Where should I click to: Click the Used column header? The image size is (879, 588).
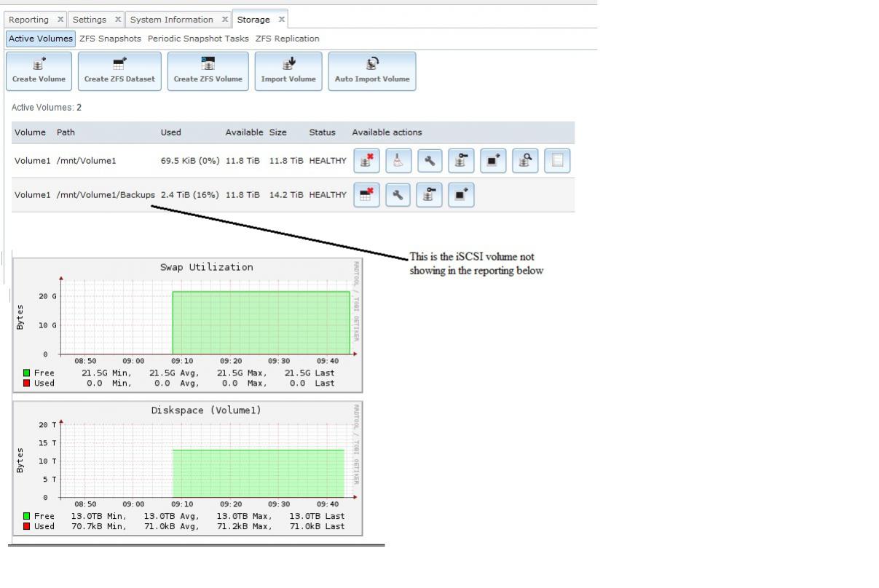171,132
